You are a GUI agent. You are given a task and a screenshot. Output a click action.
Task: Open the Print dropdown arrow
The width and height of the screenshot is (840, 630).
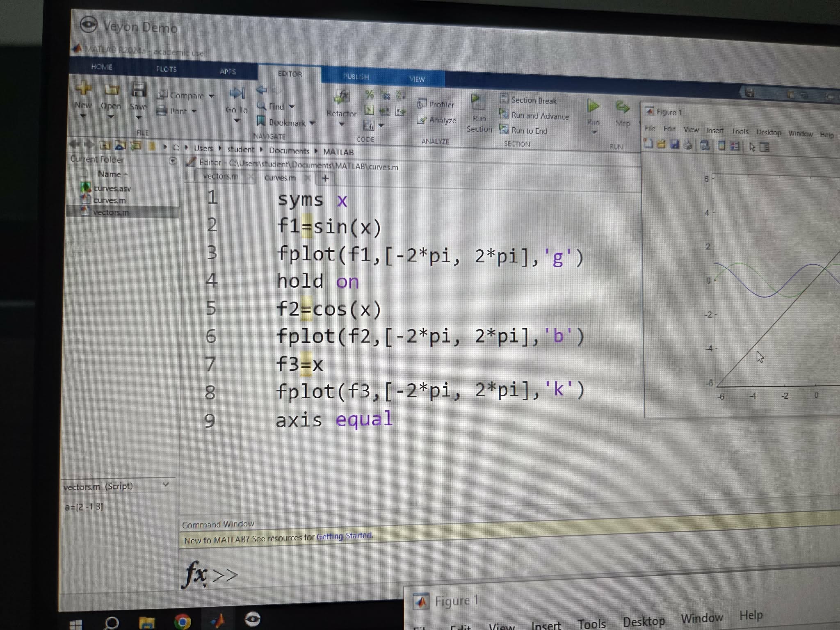pyautogui.click(x=194, y=111)
